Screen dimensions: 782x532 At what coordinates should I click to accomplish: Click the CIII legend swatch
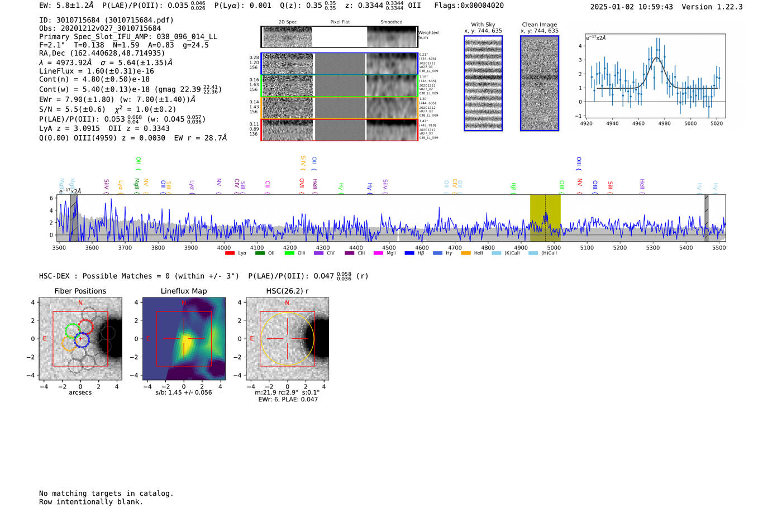pyautogui.click(x=350, y=253)
